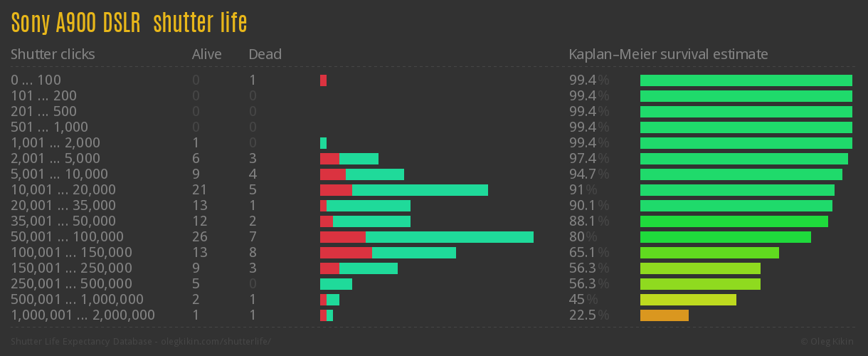Viewport: 868px width, 356px height.
Task: Click the 65.1% survival bar
Action: click(709, 253)
